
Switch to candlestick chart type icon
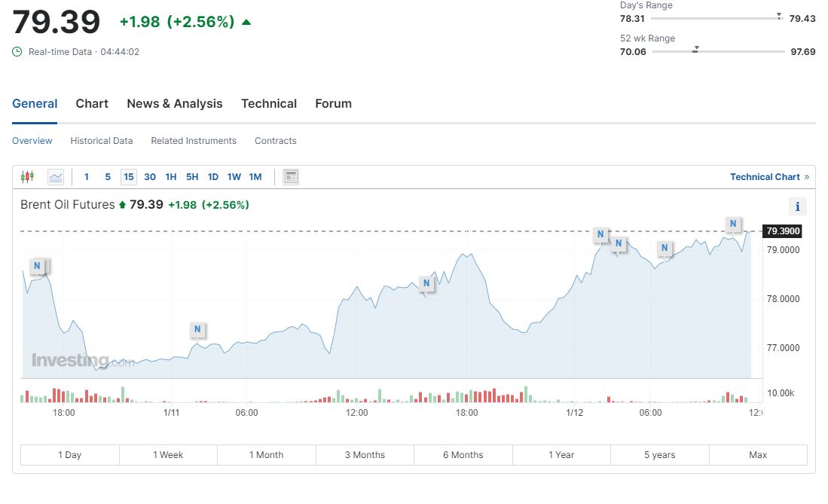pyautogui.click(x=28, y=177)
